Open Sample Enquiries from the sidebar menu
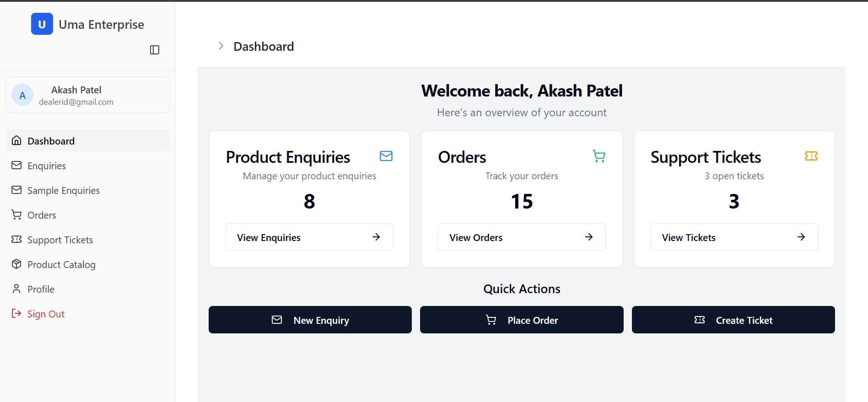 coord(63,190)
